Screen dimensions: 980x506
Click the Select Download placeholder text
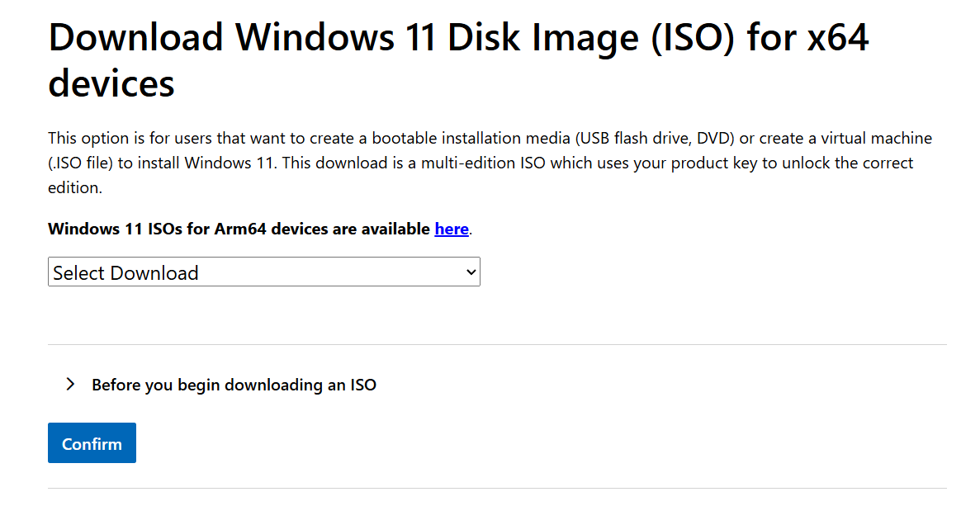[124, 272]
